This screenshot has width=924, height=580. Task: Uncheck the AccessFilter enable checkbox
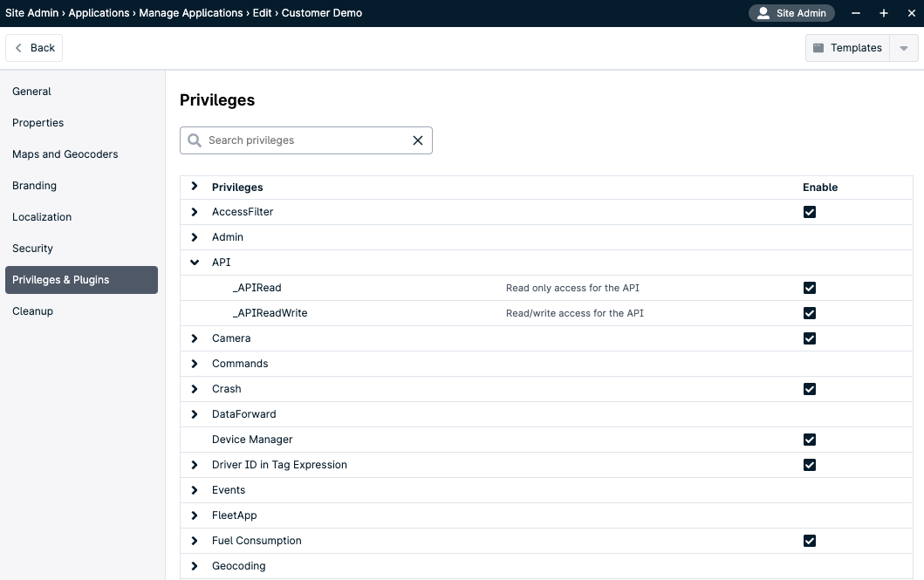coord(810,212)
